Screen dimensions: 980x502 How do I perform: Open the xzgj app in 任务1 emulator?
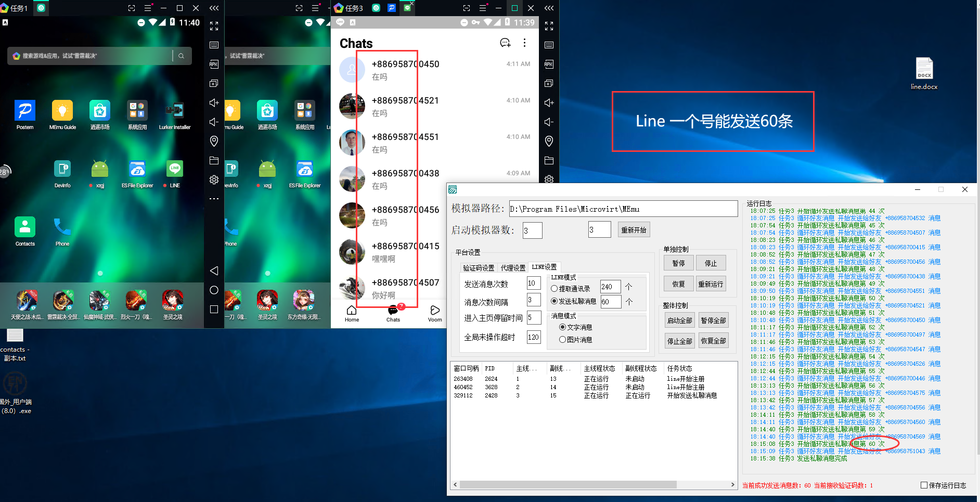(x=100, y=169)
